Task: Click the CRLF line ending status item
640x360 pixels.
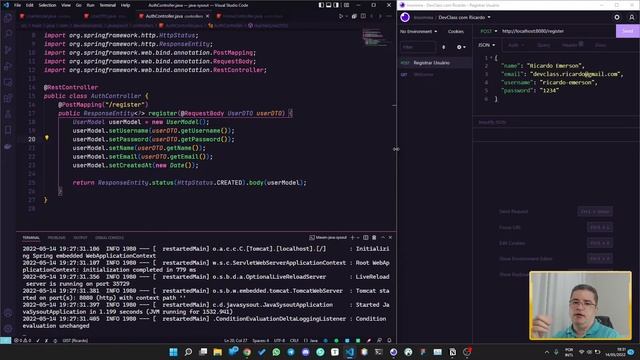Action: (x=294, y=340)
